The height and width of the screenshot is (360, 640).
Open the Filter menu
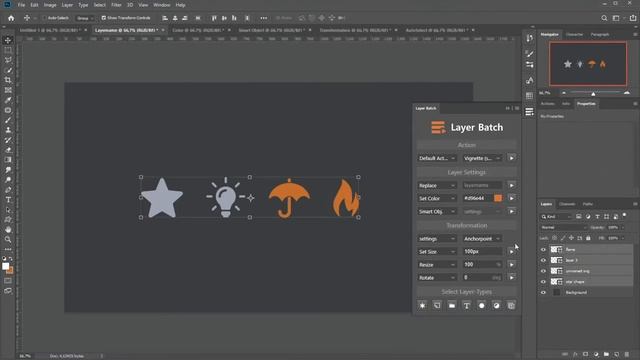tap(116, 5)
